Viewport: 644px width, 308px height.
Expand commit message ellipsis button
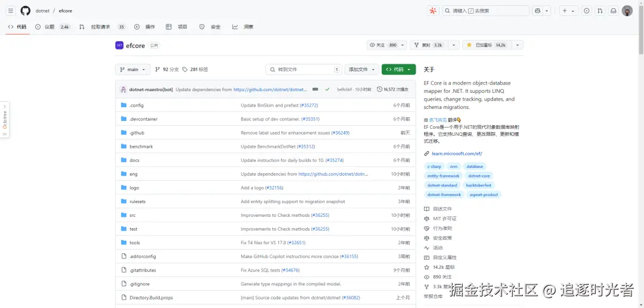tap(315, 89)
